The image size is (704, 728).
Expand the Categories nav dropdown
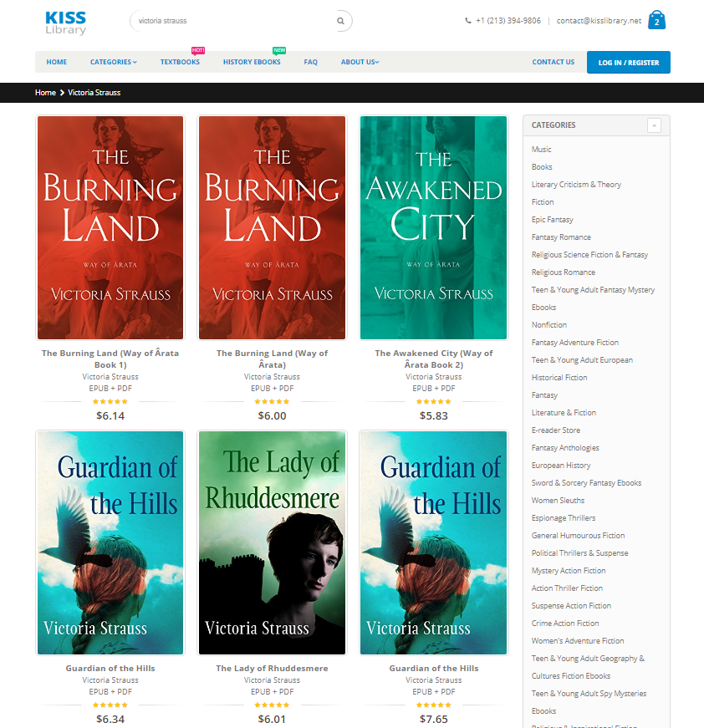114,62
